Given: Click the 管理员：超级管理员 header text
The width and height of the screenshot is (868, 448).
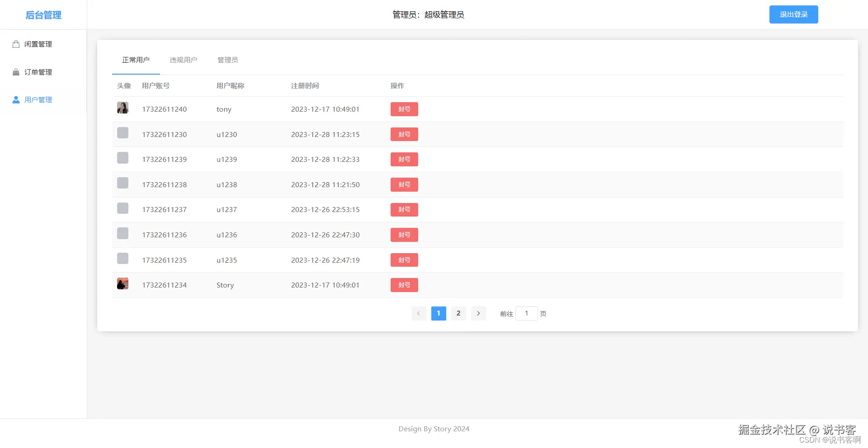Looking at the screenshot, I should coord(428,14).
